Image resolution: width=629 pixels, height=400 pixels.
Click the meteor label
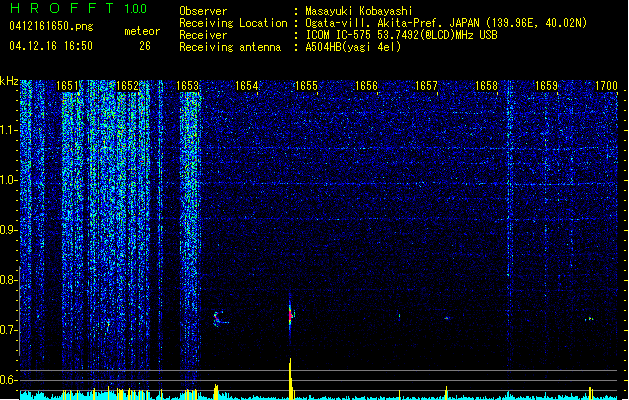pos(142,31)
